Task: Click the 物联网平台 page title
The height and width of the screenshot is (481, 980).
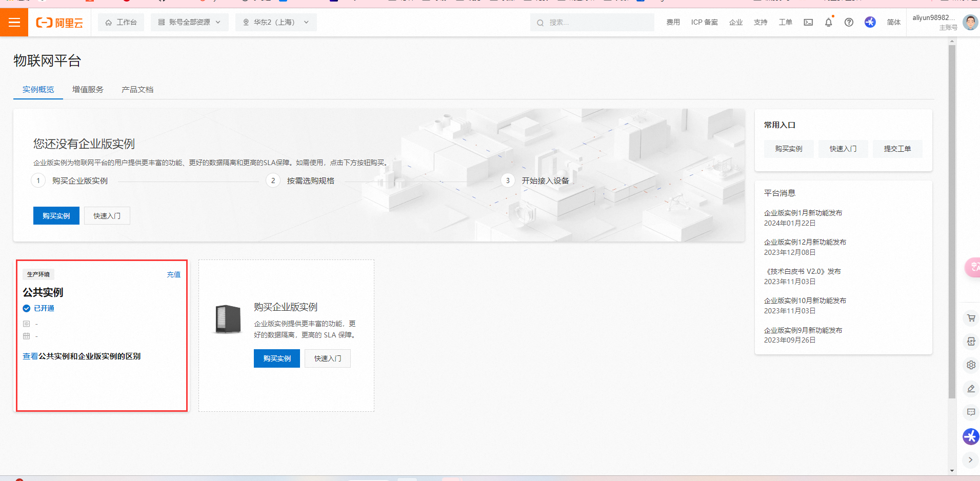Action: coord(47,61)
